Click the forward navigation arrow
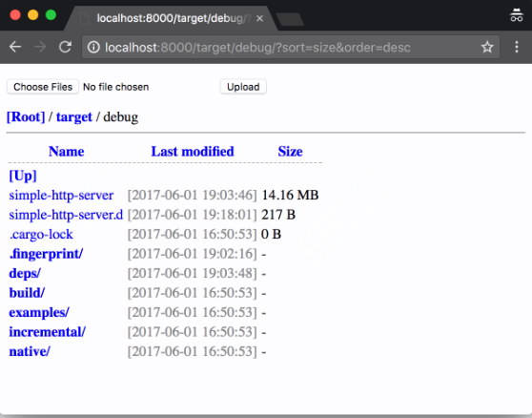Screen dimensions: 532x418 point(40,47)
